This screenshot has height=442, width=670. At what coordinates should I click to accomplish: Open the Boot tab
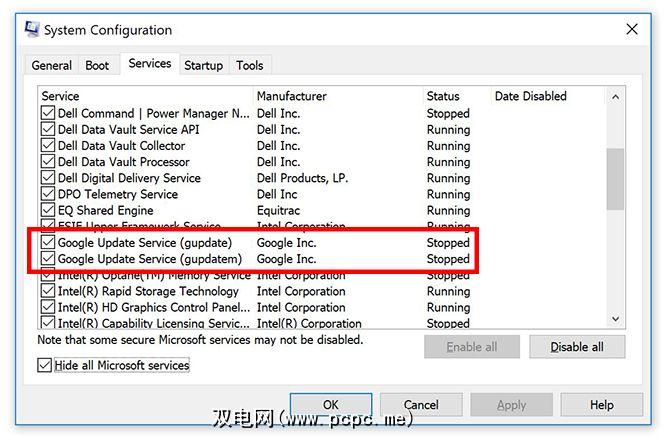click(97, 65)
